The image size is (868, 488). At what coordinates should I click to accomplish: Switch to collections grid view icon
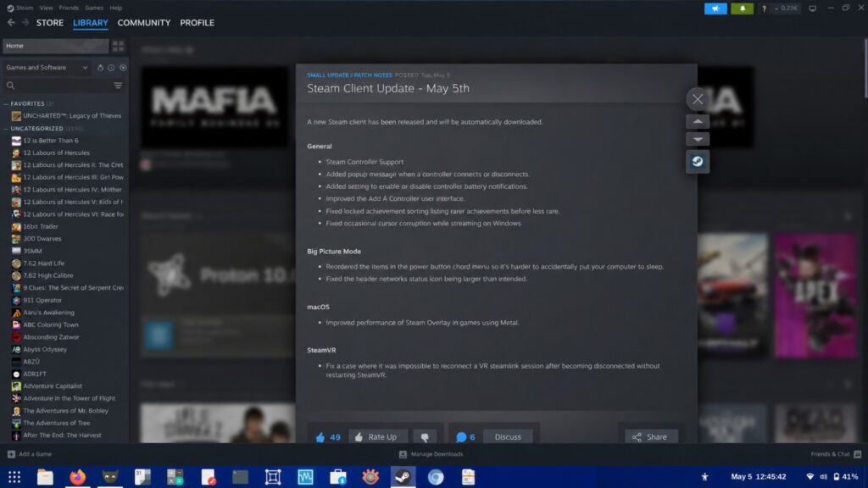pyautogui.click(x=118, y=46)
